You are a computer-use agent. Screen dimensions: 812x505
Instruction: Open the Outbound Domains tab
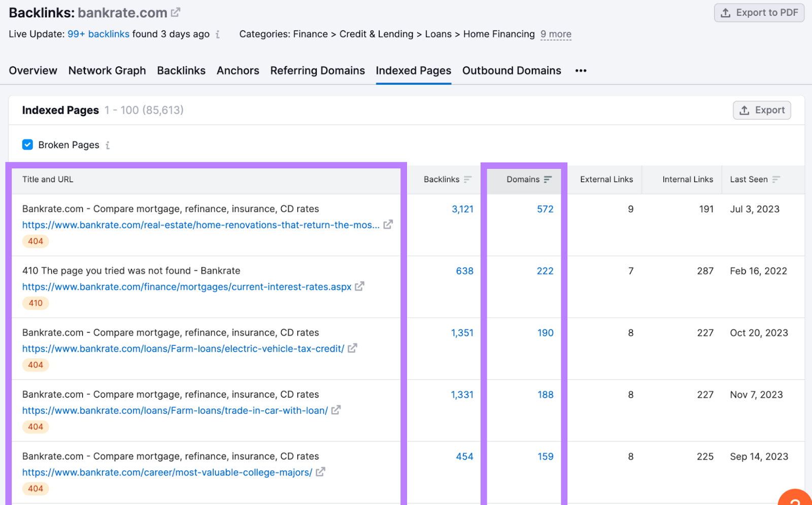512,70
